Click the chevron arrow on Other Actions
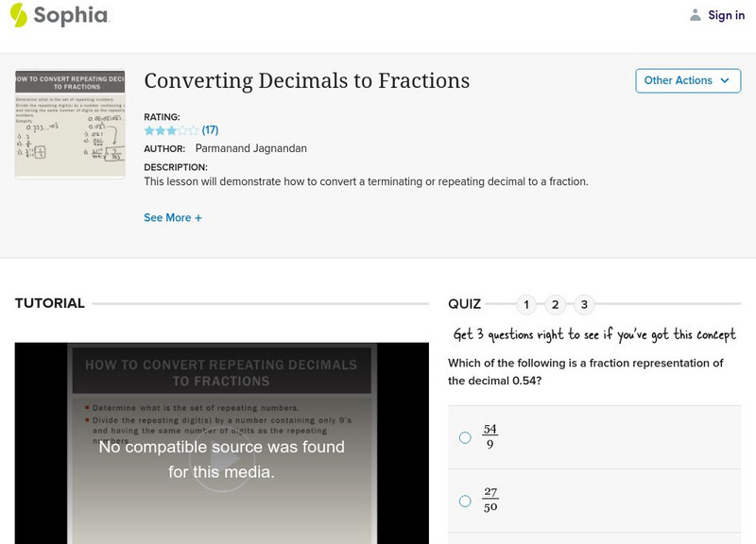Screen dimensions: 756x544 pyautogui.click(x=725, y=80)
